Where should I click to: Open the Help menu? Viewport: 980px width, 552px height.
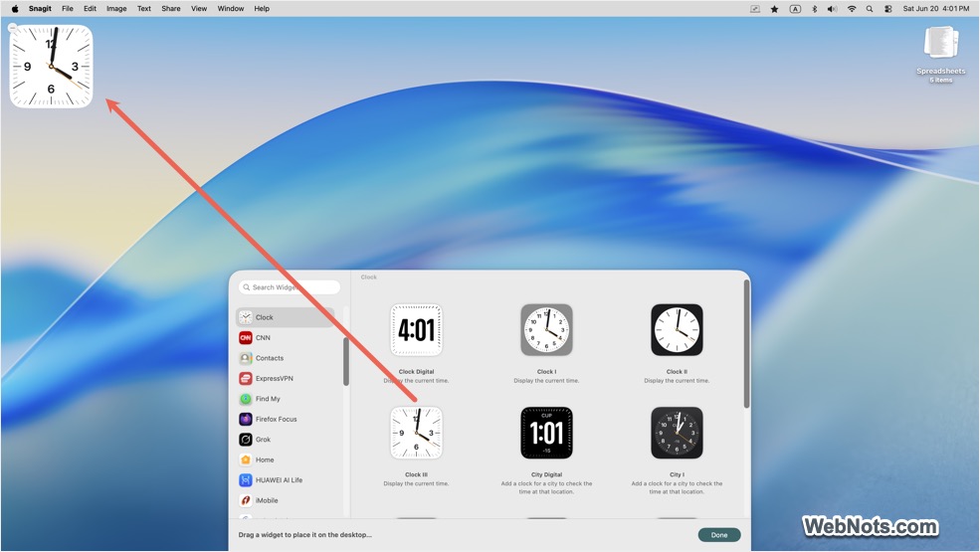pyautogui.click(x=262, y=9)
